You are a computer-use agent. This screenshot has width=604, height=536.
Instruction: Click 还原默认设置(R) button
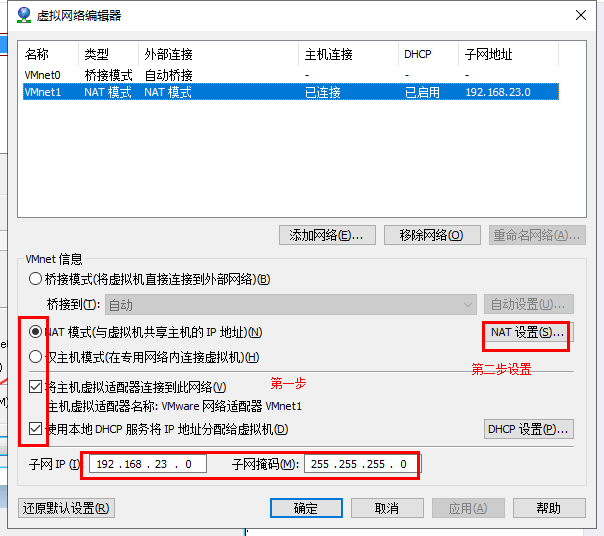pyautogui.click(x=66, y=508)
